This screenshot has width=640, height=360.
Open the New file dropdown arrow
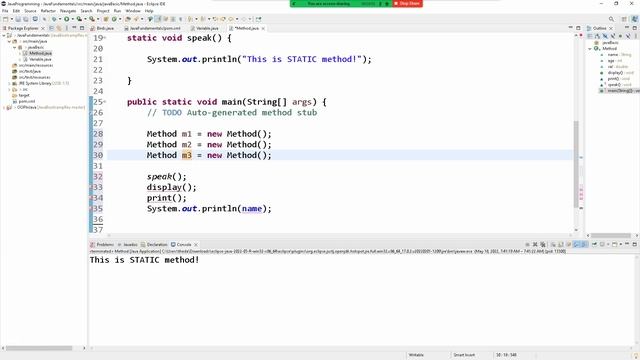(x=11, y=19)
